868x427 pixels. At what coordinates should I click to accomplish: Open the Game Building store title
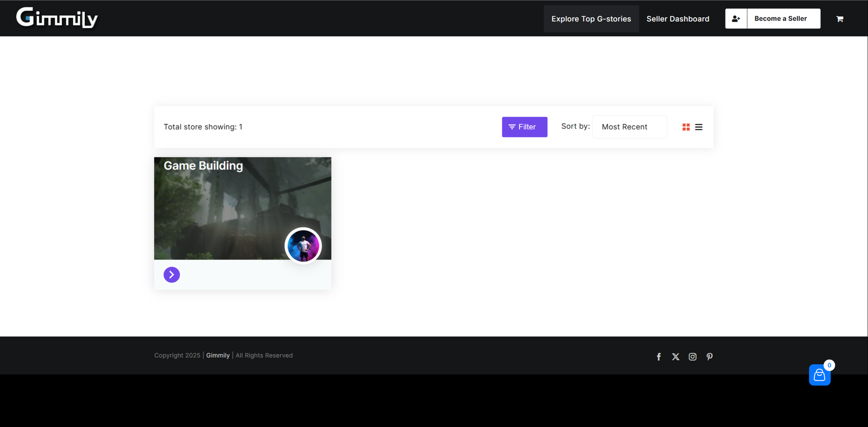click(203, 166)
